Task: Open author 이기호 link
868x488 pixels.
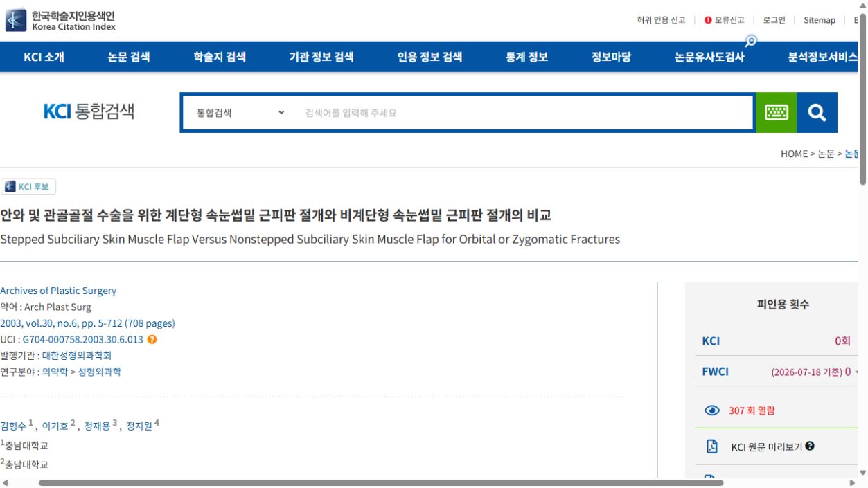Action: pyautogui.click(x=55, y=426)
